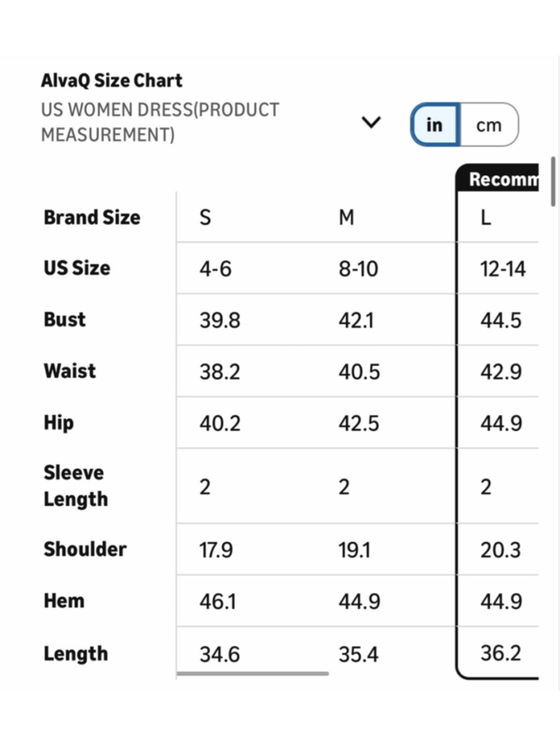Click the 12-14 US size cell
Screen dimensions: 560x747
(x=503, y=269)
